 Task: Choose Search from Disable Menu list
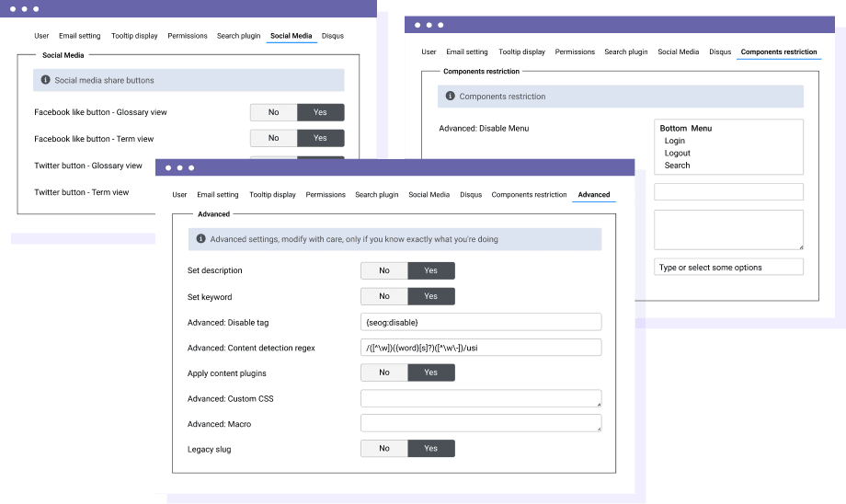677,166
